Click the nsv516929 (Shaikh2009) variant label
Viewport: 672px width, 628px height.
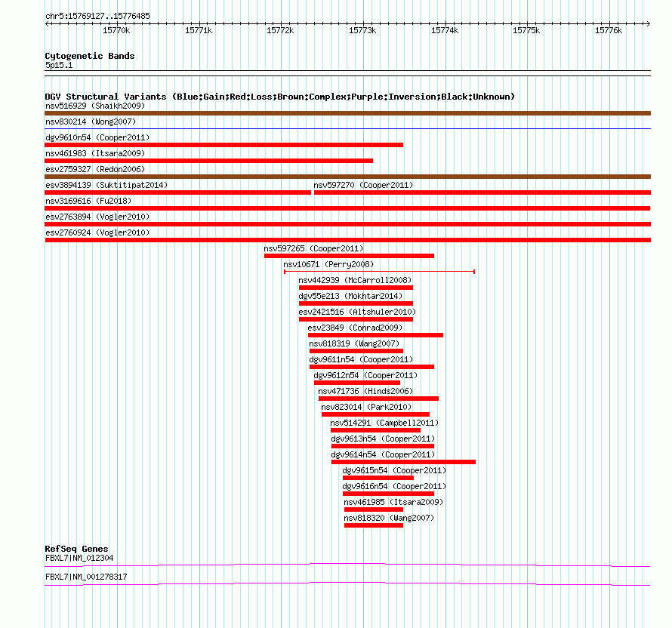[95, 106]
